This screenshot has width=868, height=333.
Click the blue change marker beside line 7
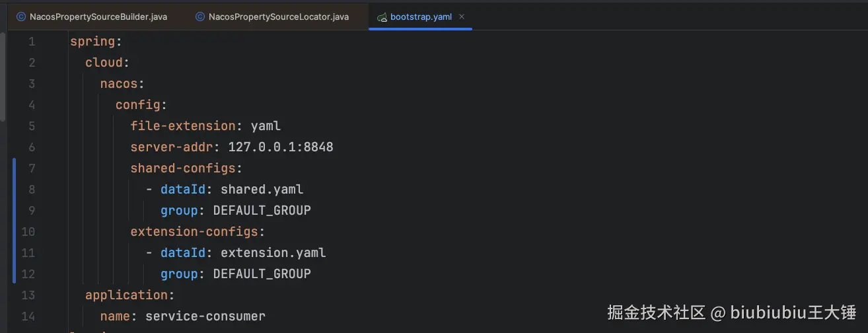15,168
